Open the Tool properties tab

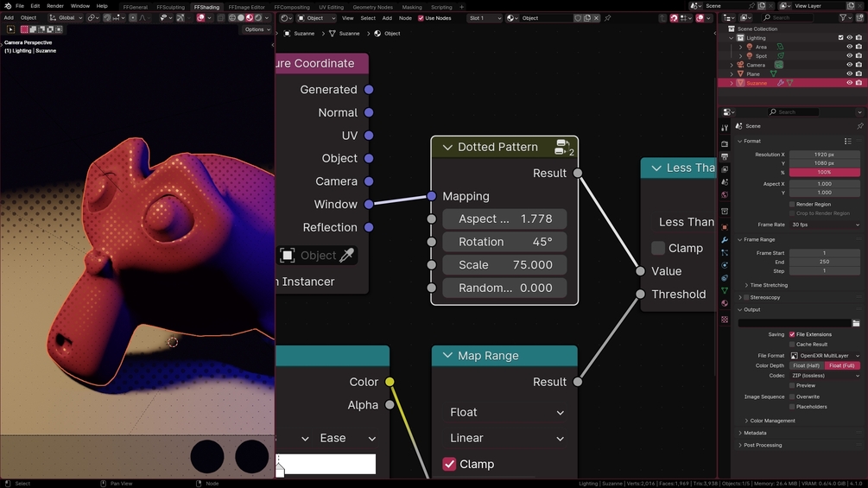pyautogui.click(x=725, y=128)
